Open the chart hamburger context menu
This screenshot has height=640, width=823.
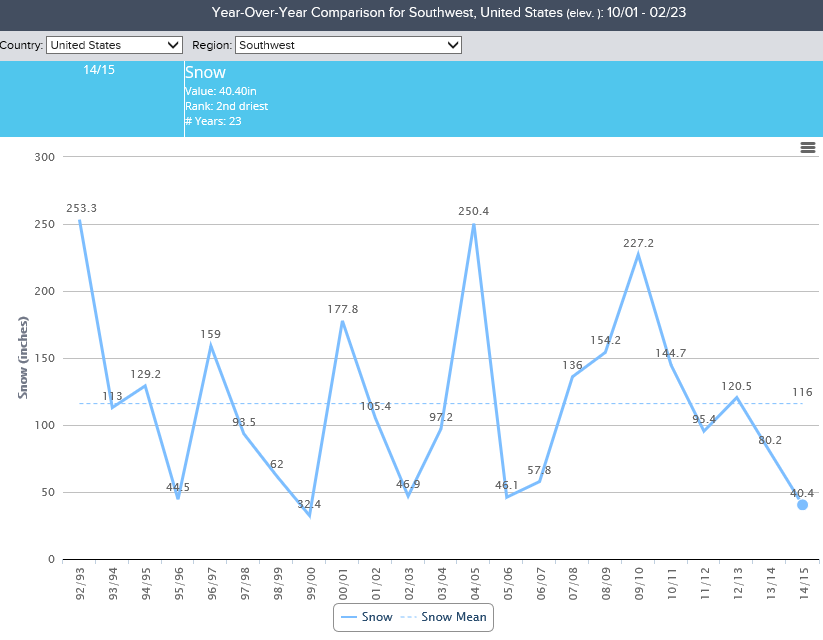pyautogui.click(x=808, y=147)
